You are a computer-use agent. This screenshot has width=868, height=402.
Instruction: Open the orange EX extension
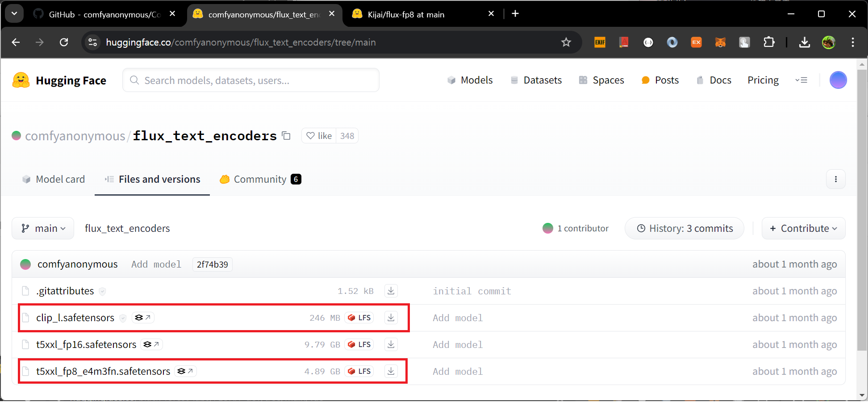coord(696,42)
